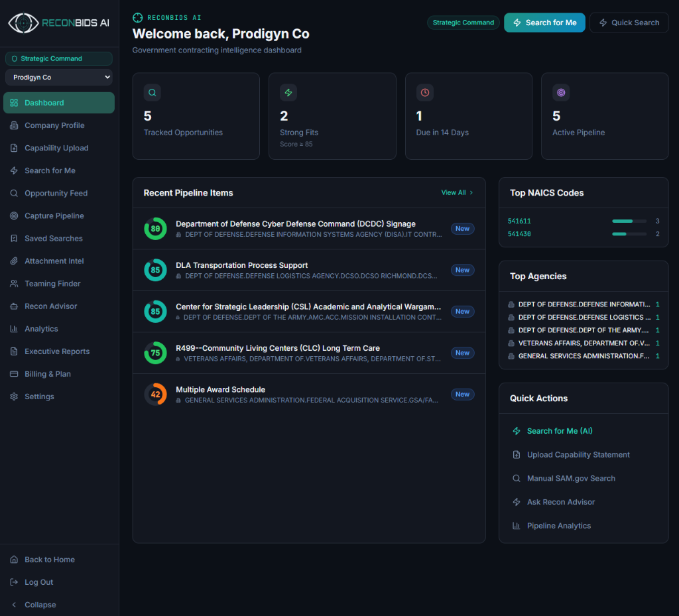Click the Company Profile sidebar icon
Viewport: 679px width, 616px height.
pyautogui.click(x=15, y=125)
